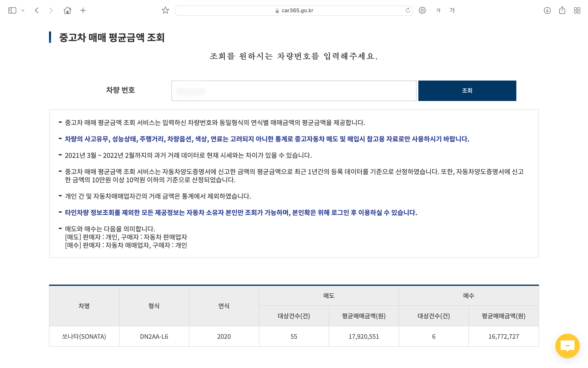Show downloads with the download arrow icon
The height and width of the screenshot is (368, 588).
(547, 10)
